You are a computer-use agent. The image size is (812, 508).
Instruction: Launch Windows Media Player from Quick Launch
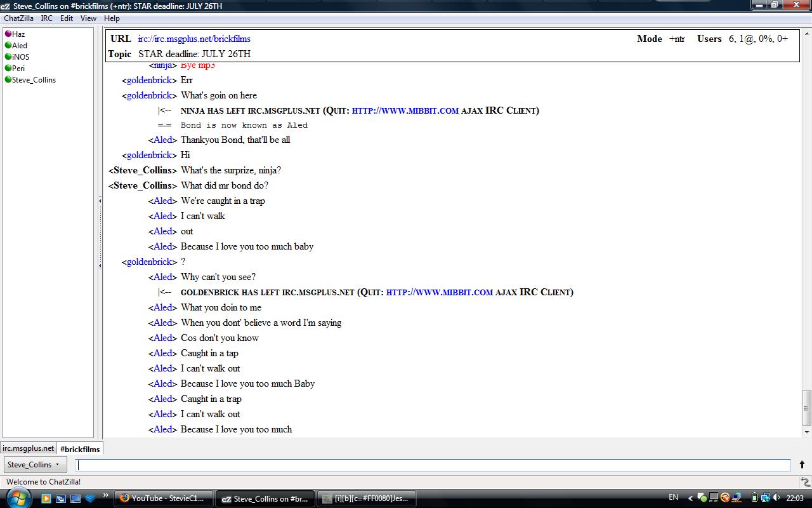(x=46, y=498)
